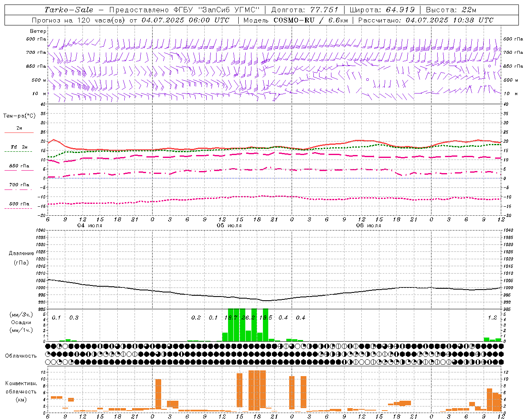This screenshot has width=525, height=420.
Task: Select the (мм/3ч.) precipitation unit label
Action: 21,315
